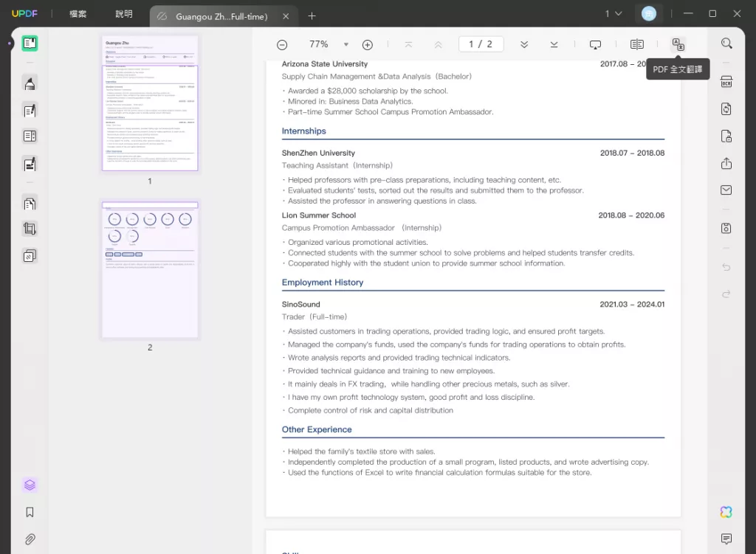756x554 pixels.
Task: Open the 說明 menu
Action: pos(124,14)
